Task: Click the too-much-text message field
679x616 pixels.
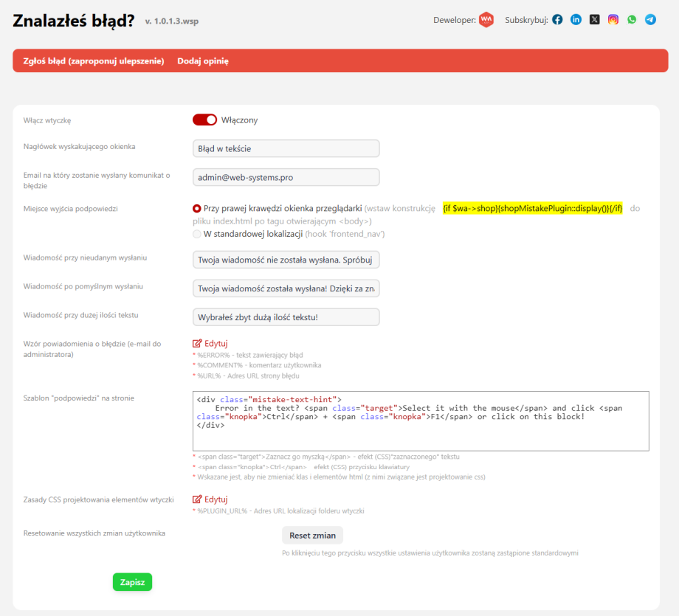Action: 286,317
